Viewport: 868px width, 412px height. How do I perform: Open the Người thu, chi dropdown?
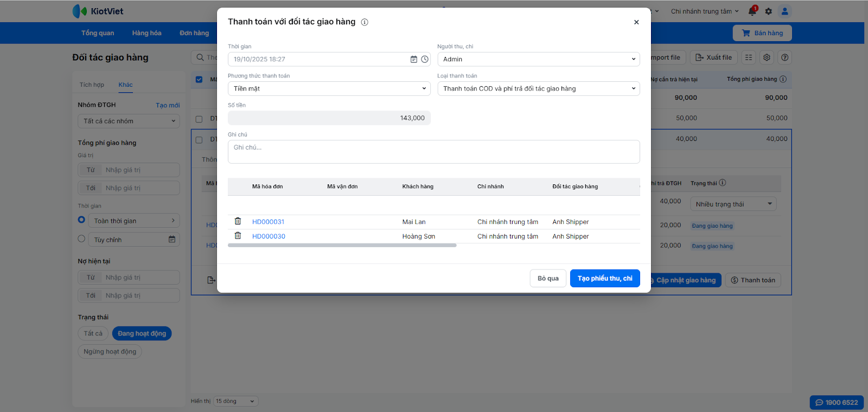(x=538, y=59)
